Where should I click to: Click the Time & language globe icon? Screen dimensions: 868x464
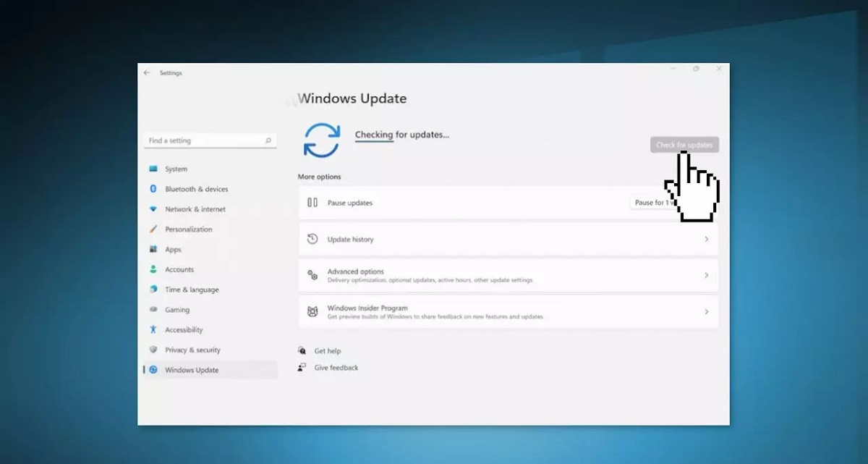[x=153, y=290]
